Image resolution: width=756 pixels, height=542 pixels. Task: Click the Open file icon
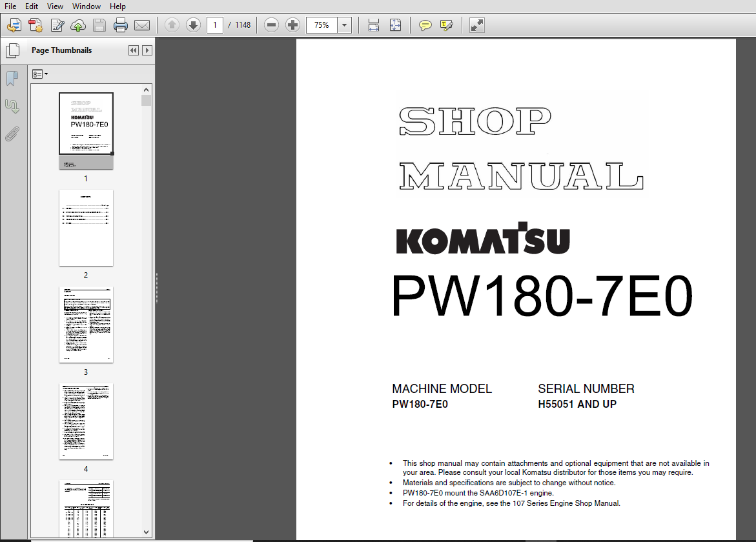click(14, 25)
